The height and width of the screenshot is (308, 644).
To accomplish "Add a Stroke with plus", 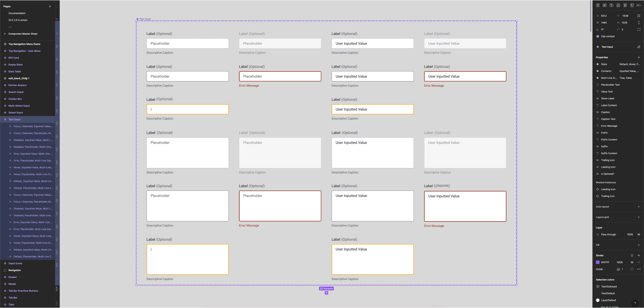I will 639,255.
